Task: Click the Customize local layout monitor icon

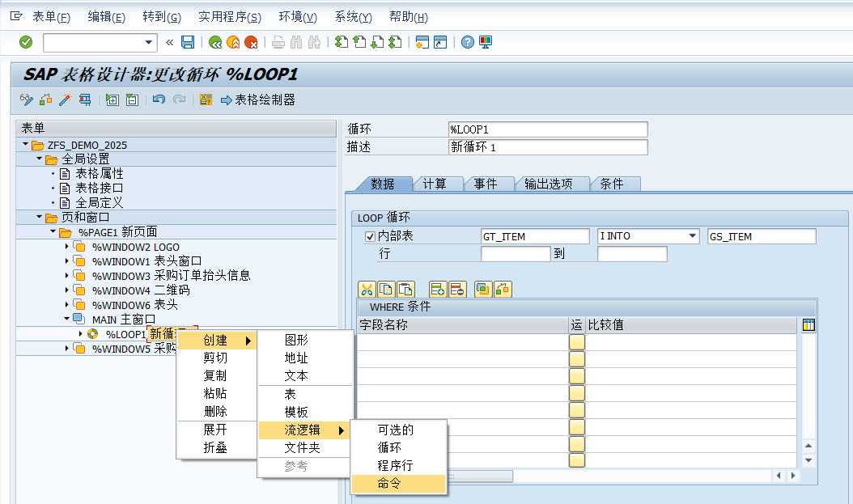Action: point(486,42)
